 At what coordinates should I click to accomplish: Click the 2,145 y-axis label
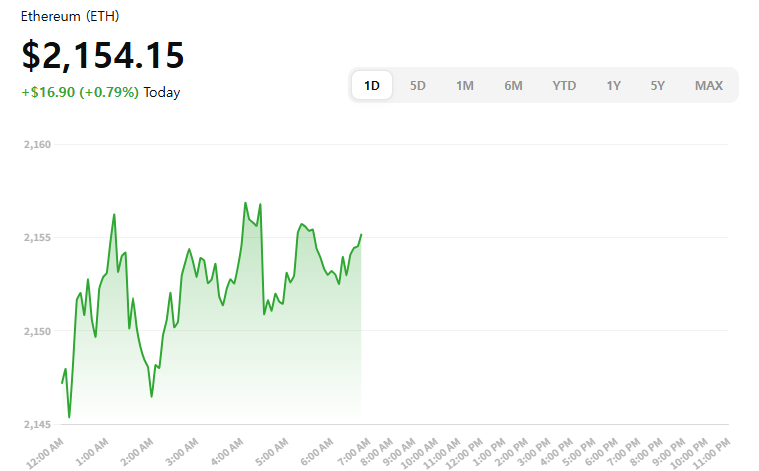[37, 424]
